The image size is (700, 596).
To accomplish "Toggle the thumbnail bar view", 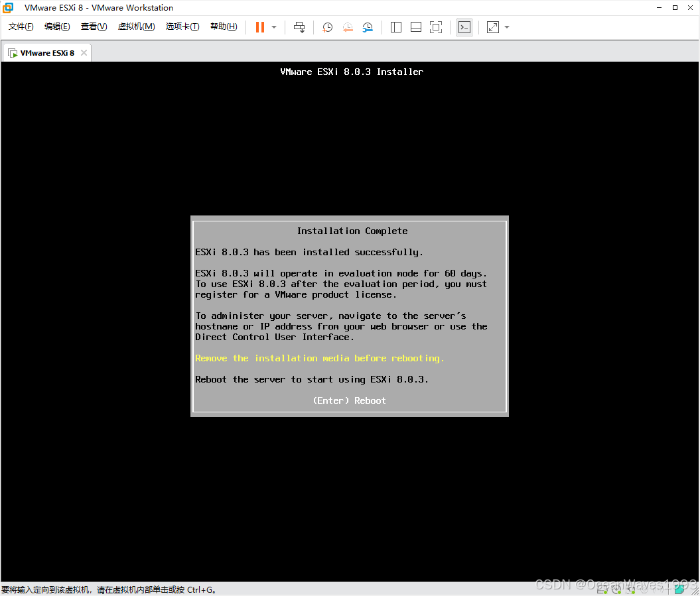I will point(415,27).
